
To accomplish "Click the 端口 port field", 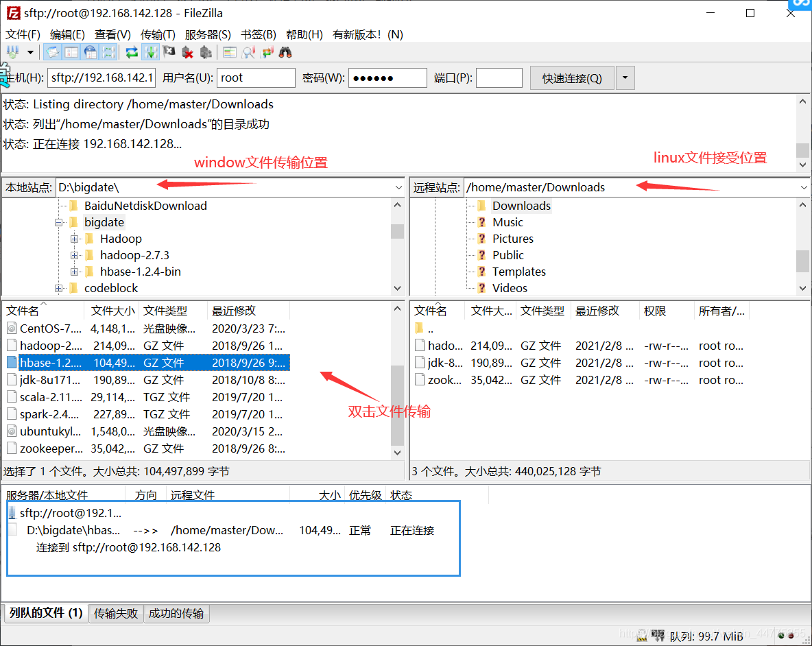I will pyautogui.click(x=499, y=77).
